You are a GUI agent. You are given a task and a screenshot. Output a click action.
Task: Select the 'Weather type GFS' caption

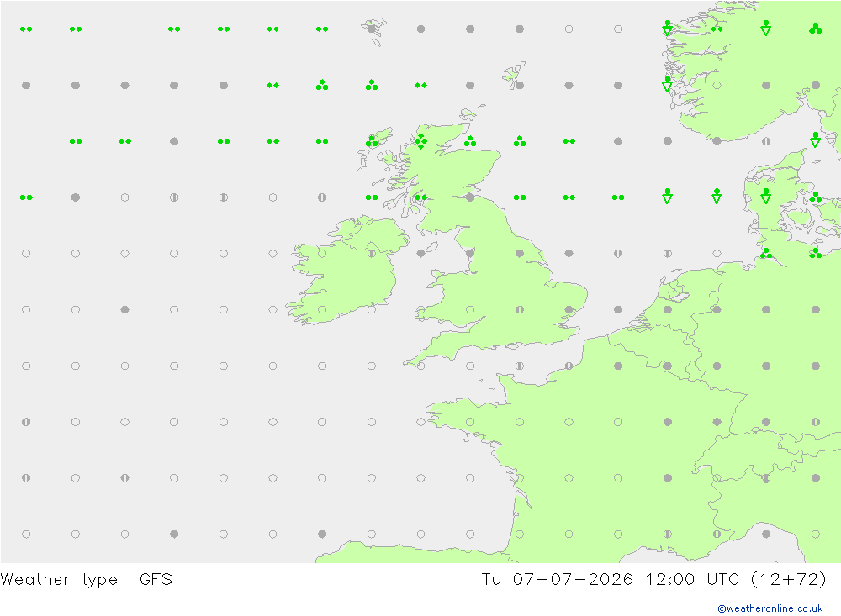tap(87, 580)
